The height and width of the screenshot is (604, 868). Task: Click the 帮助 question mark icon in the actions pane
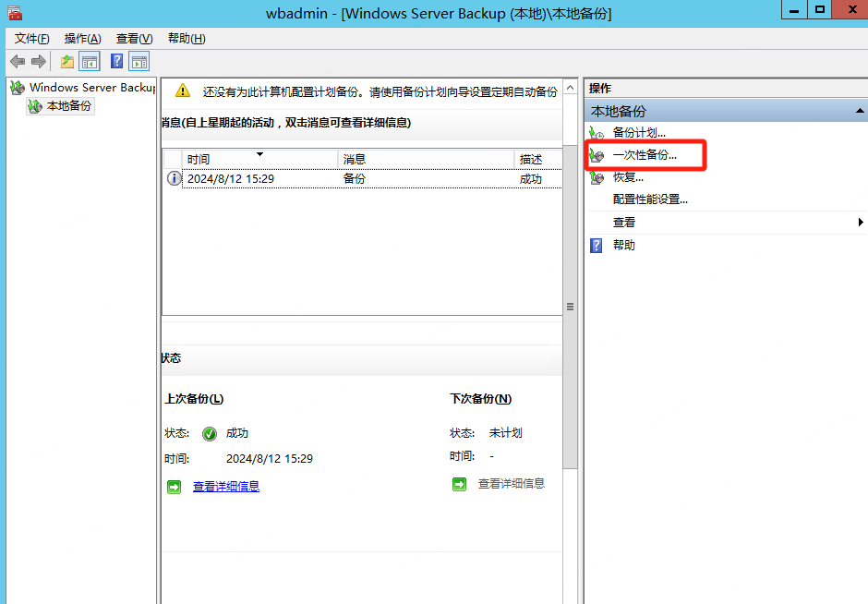point(597,246)
